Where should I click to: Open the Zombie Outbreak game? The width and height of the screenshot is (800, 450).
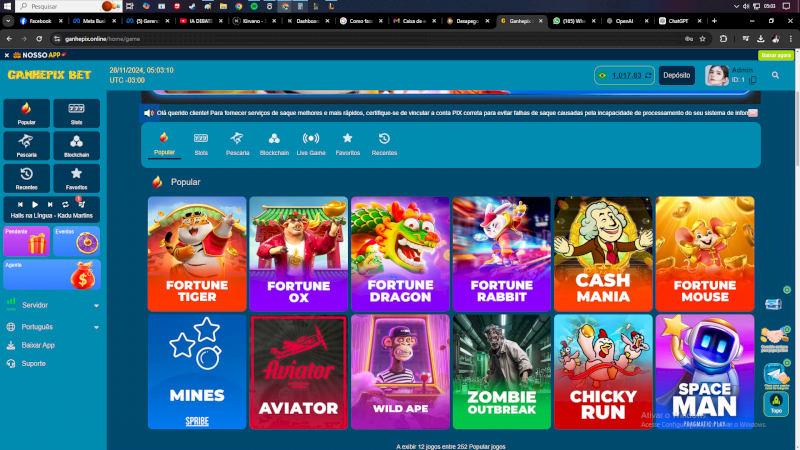(502, 372)
